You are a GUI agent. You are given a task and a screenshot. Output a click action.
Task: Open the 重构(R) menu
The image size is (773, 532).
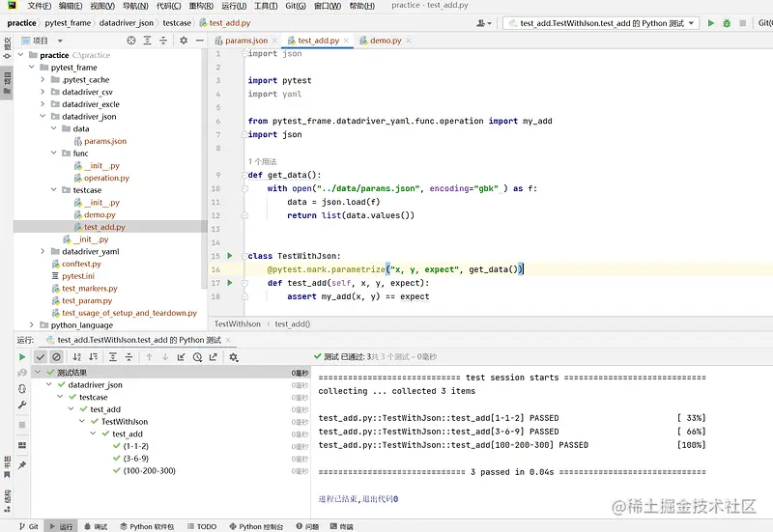[201, 6]
